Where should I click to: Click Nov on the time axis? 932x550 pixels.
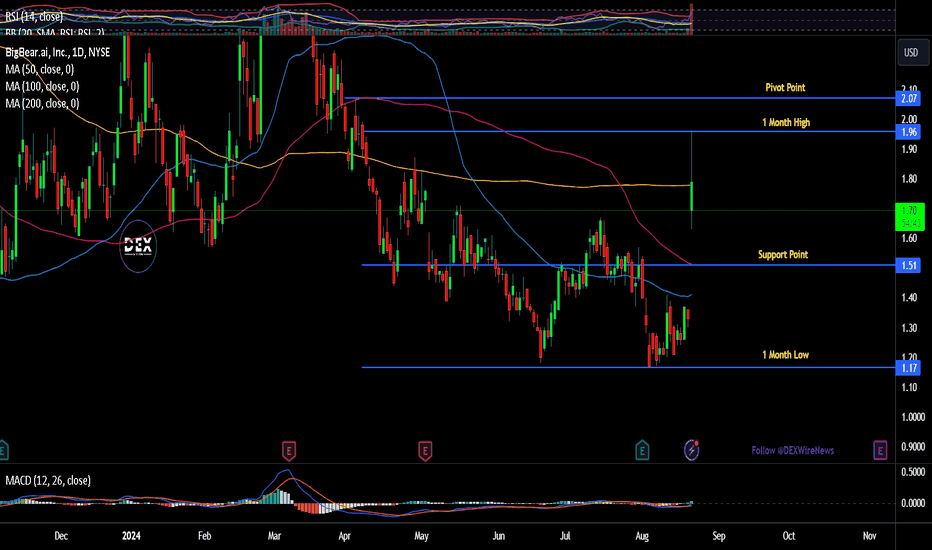click(x=869, y=536)
